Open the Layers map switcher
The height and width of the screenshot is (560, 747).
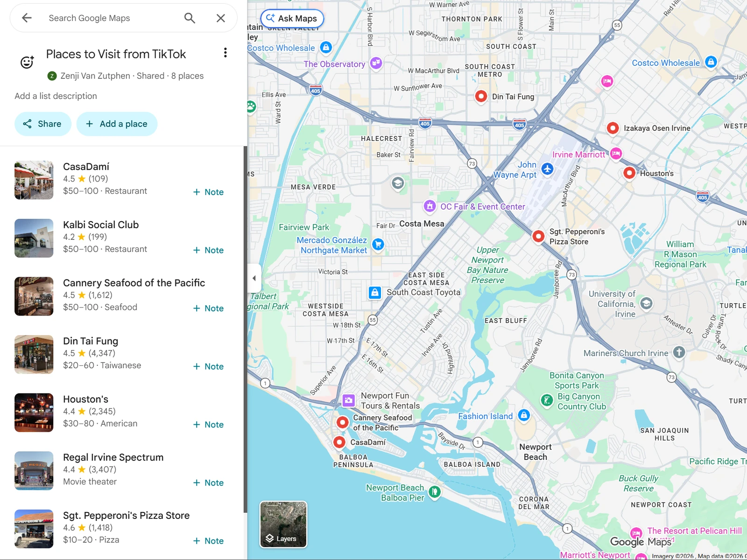pyautogui.click(x=283, y=525)
